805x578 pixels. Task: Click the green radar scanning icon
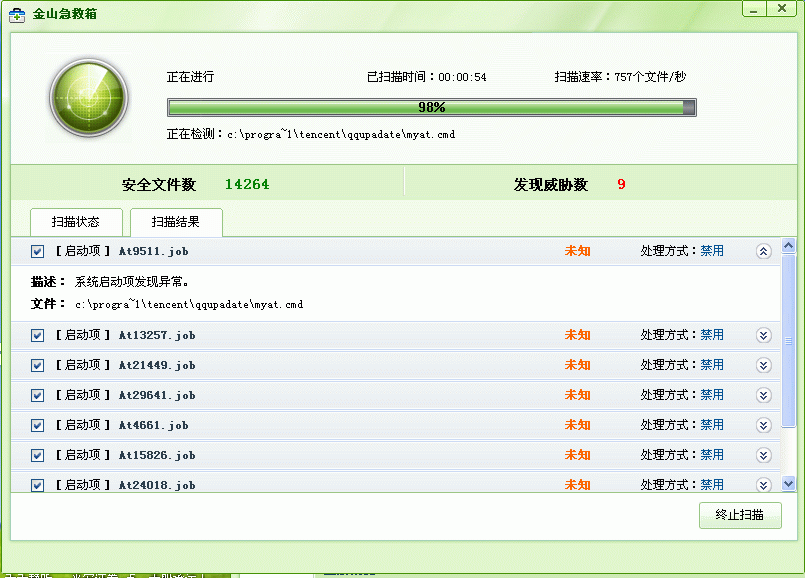click(x=88, y=98)
